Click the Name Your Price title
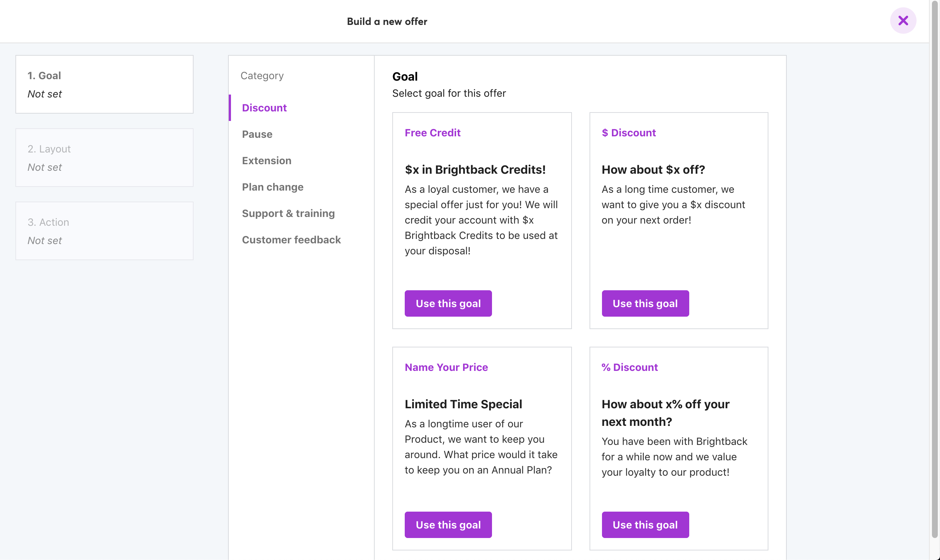This screenshot has height=560, width=940. click(446, 367)
